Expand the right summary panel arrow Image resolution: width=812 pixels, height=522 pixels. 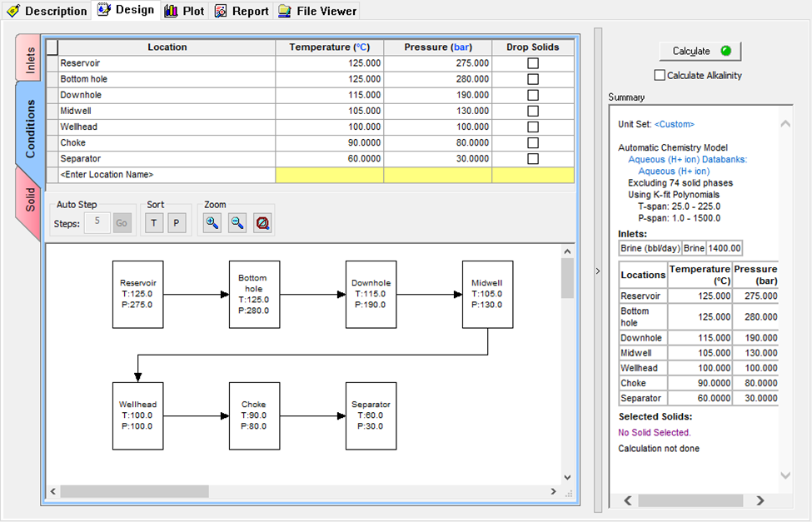click(x=596, y=270)
